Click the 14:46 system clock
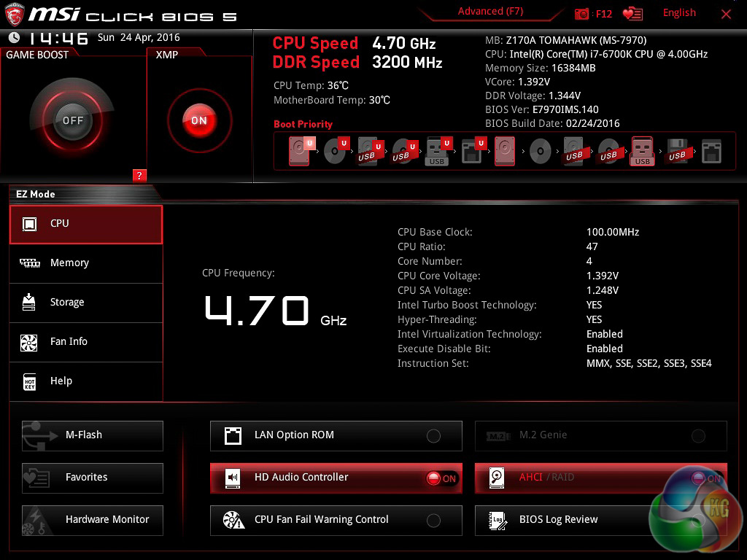The image size is (747, 560). (58, 38)
